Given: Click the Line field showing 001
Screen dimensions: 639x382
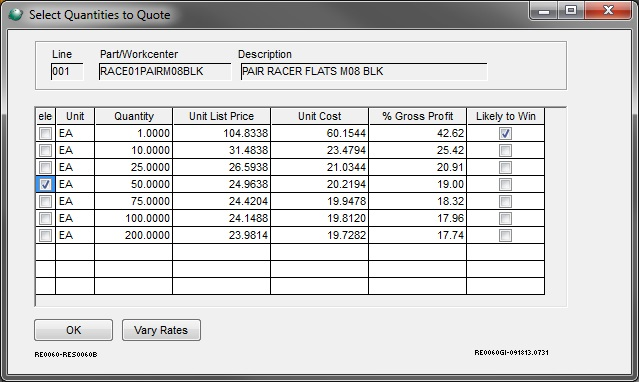Looking at the screenshot, I should tap(67, 71).
